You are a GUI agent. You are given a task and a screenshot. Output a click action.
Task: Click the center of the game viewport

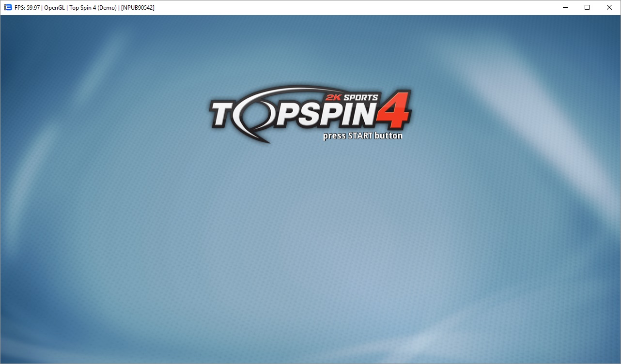click(x=310, y=189)
